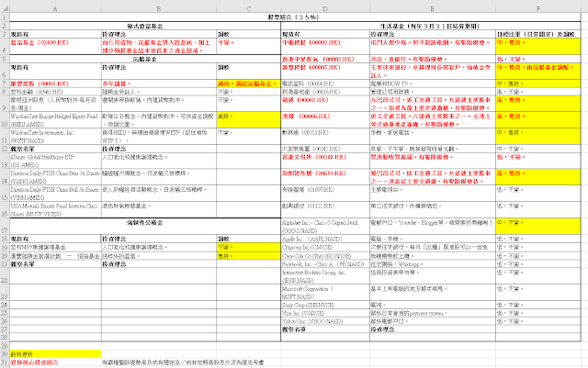Click the 目標比重 column heading cell
588x368 pixels.
[538, 34]
